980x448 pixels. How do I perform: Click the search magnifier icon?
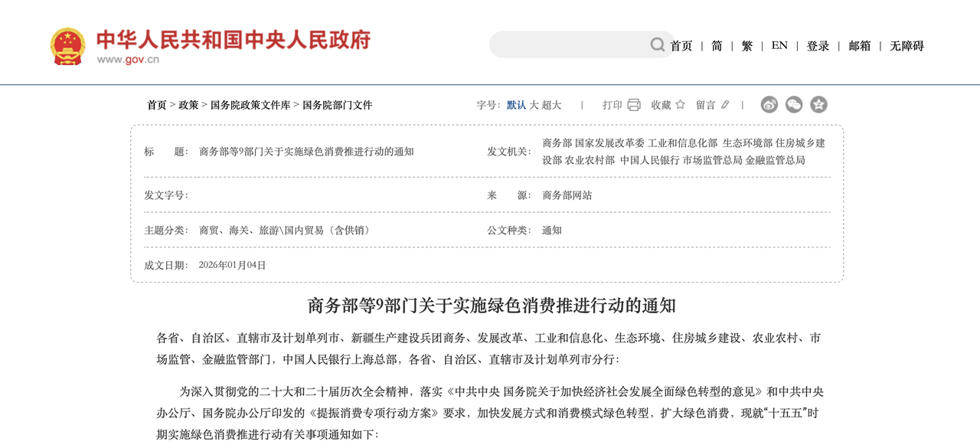point(657,45)
